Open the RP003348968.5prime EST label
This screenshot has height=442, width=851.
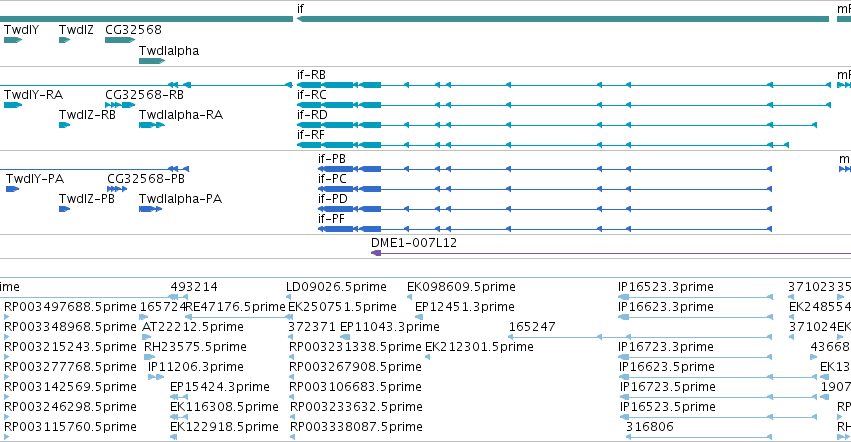70,327
